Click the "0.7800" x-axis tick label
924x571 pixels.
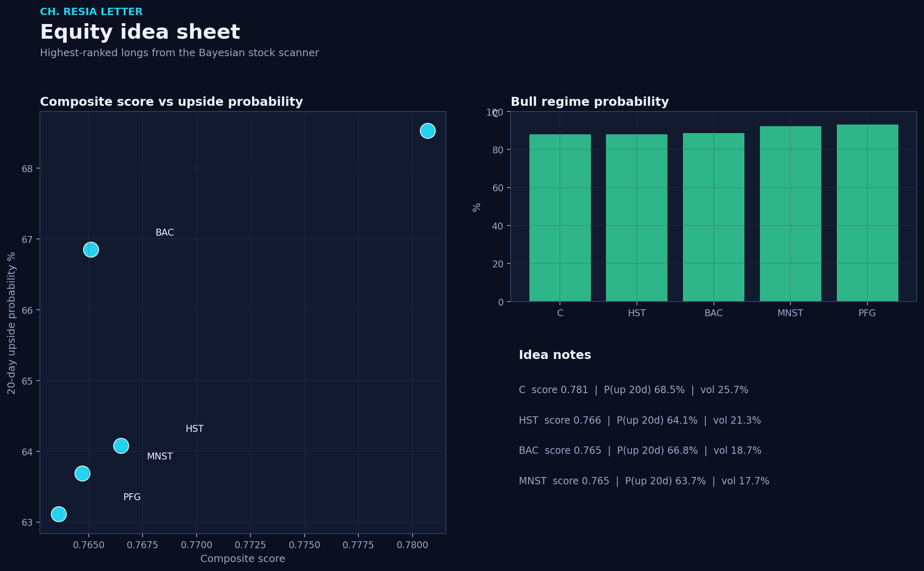[413, 545]
